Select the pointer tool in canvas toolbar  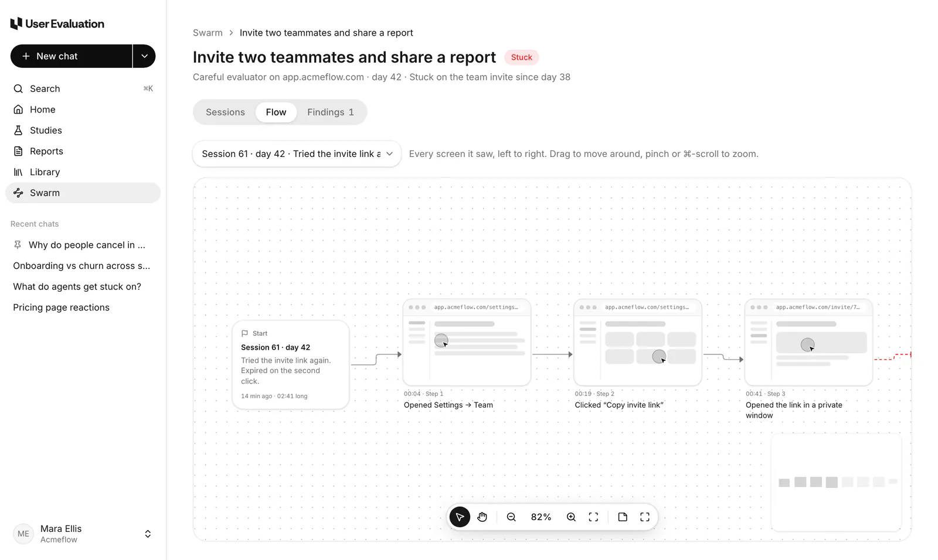460,517
